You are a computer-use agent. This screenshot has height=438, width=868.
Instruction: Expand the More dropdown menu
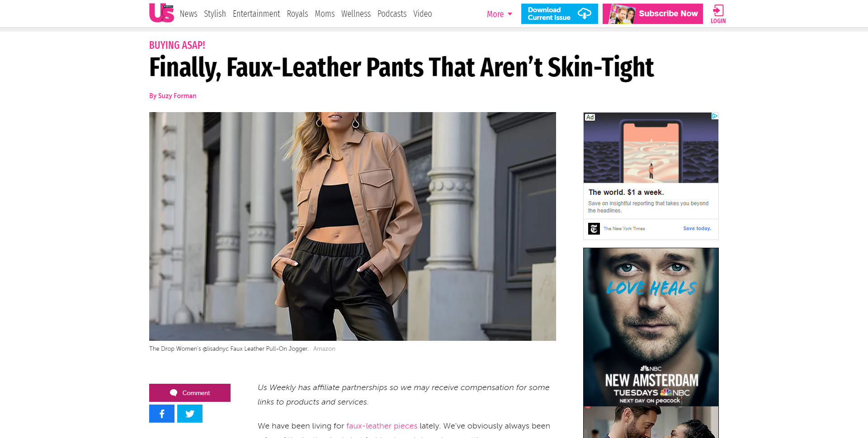(500, 14)
